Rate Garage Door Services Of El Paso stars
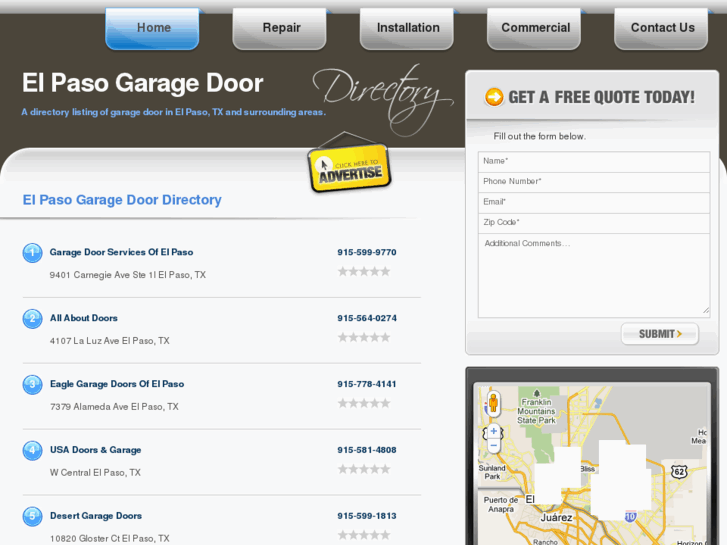 [364, 271]
